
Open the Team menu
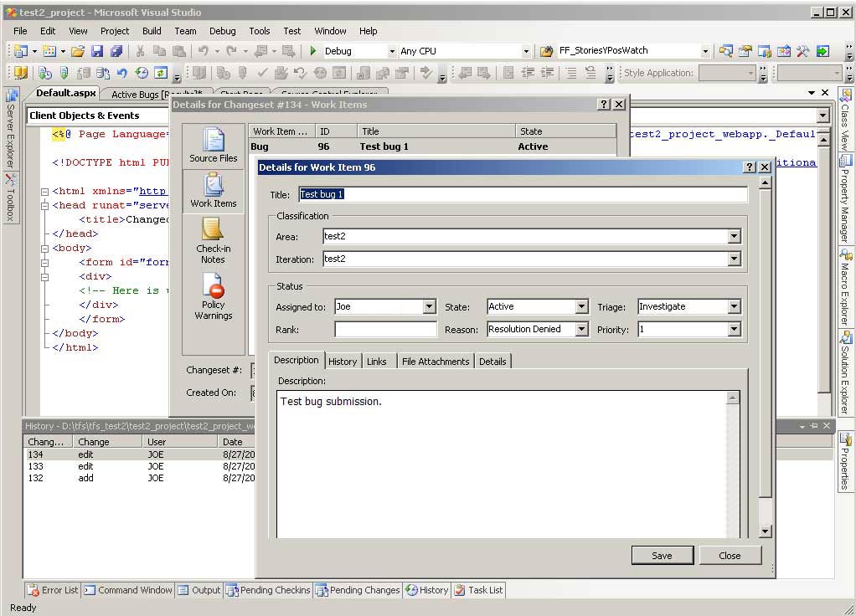[x=185, y=31]
